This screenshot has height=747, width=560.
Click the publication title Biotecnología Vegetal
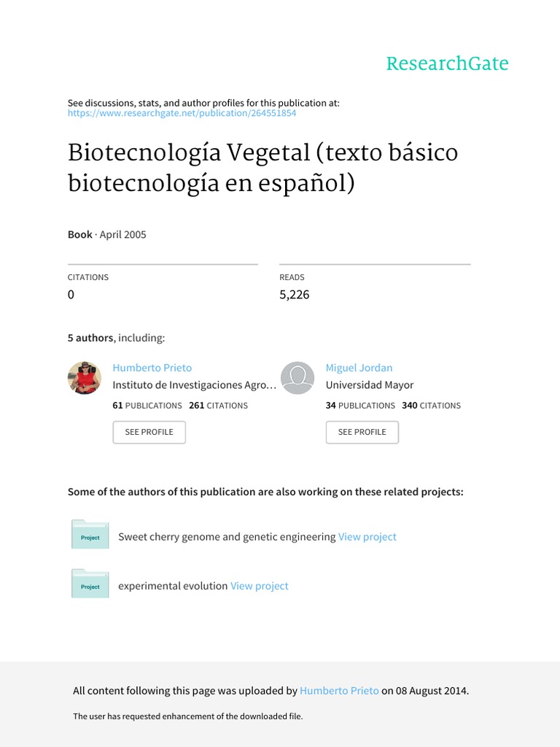262,167
